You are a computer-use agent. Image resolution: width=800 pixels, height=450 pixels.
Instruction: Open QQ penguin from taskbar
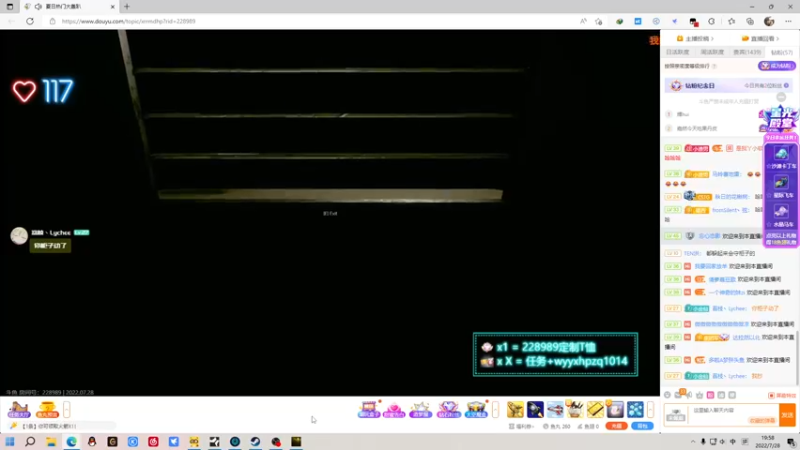point(92,441)
